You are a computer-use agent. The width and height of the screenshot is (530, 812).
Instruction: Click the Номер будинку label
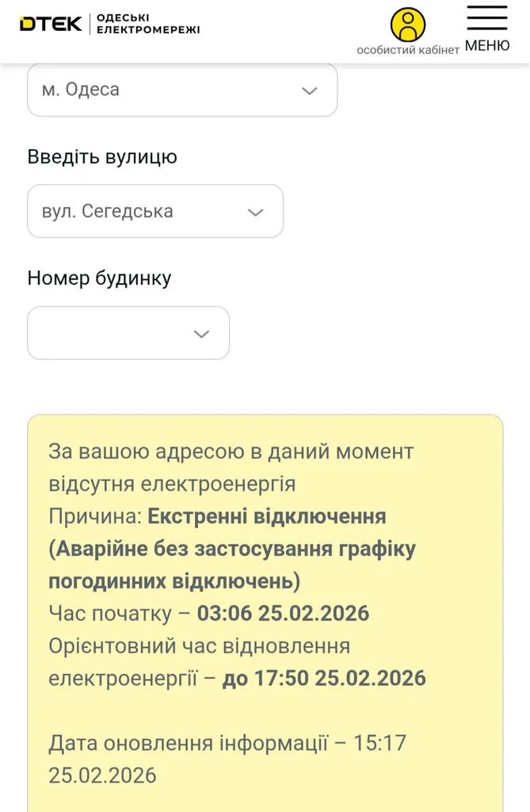click(x=99, y=278)
